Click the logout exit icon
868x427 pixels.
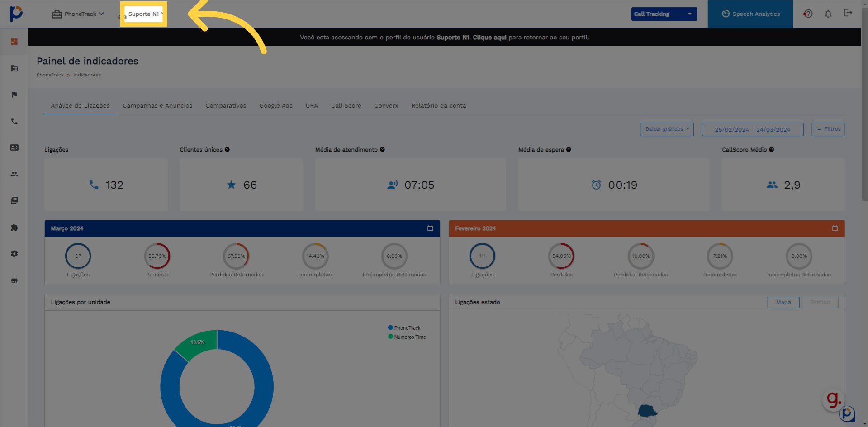point(848,13)
